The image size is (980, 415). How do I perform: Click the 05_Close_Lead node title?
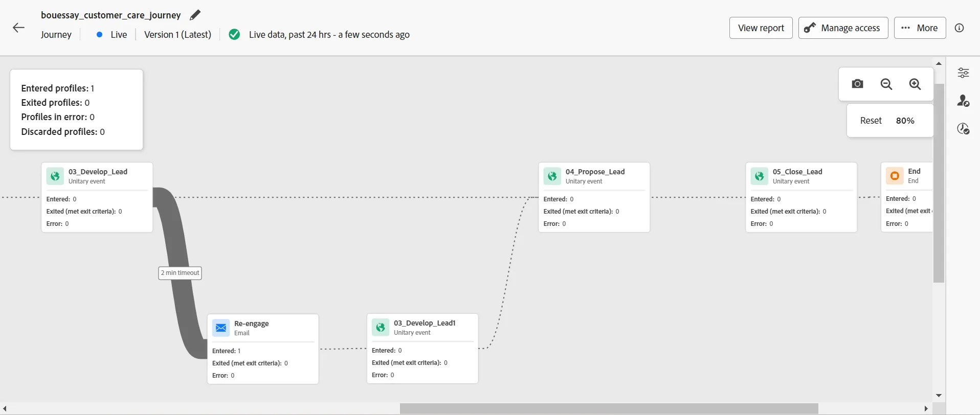797,172
